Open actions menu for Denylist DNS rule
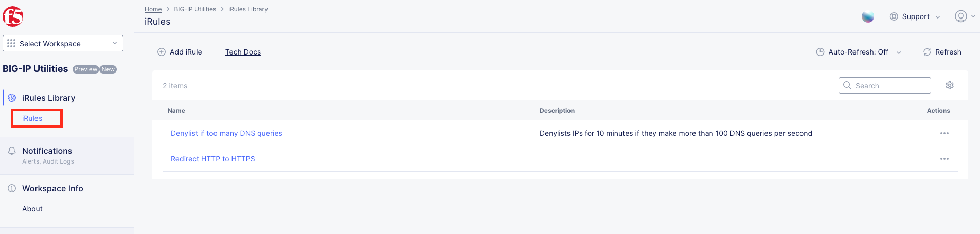The image size is (980, 234). tap(945, 133)
